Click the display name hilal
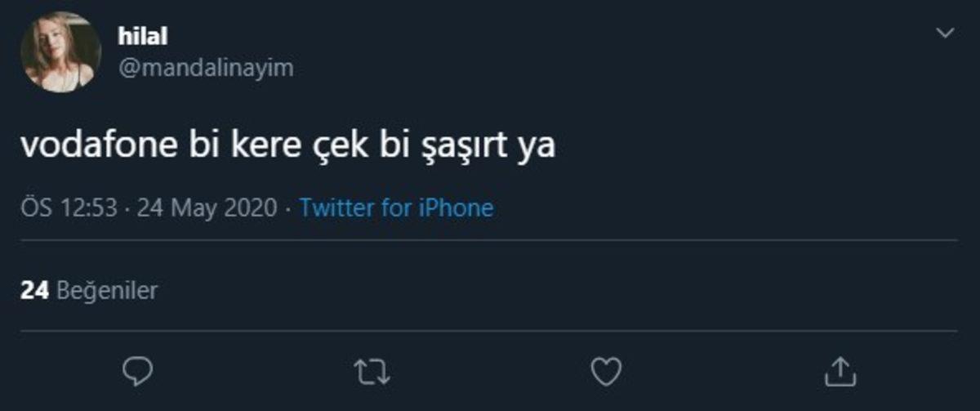This screenshot has height=411, width=980. [x=143, y=36]
